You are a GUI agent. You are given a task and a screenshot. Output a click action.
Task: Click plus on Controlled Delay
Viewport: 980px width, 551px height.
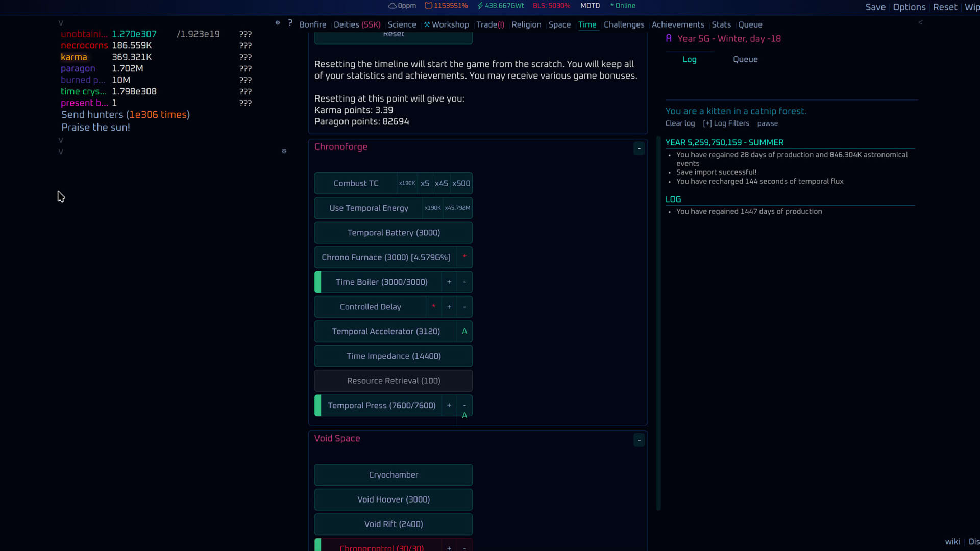pos(449,307)
